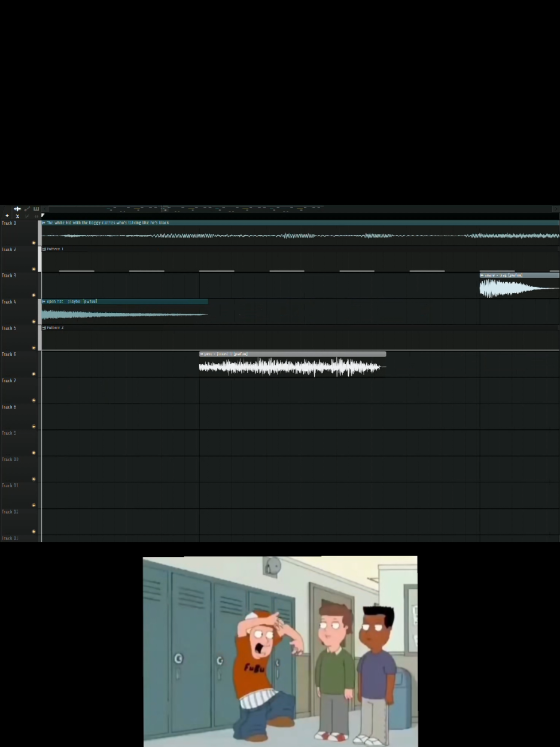Mute Track 10 with its orange dot
The height and width of the screenshot is (747, 560).
pyautogui.click(x=34, y=480)
